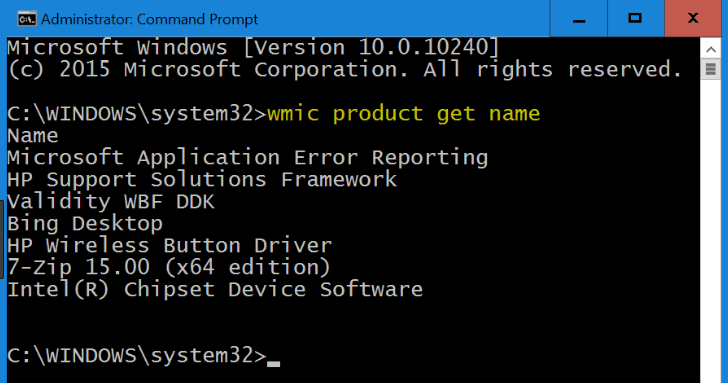Click the Microsoft Windows version banner line

(254, 47)
